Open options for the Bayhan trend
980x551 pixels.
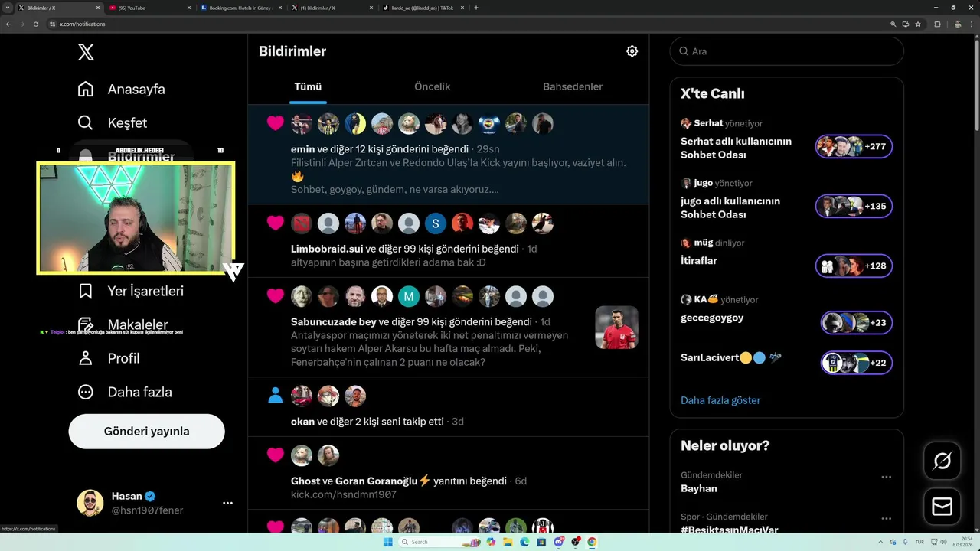[886, 477]
